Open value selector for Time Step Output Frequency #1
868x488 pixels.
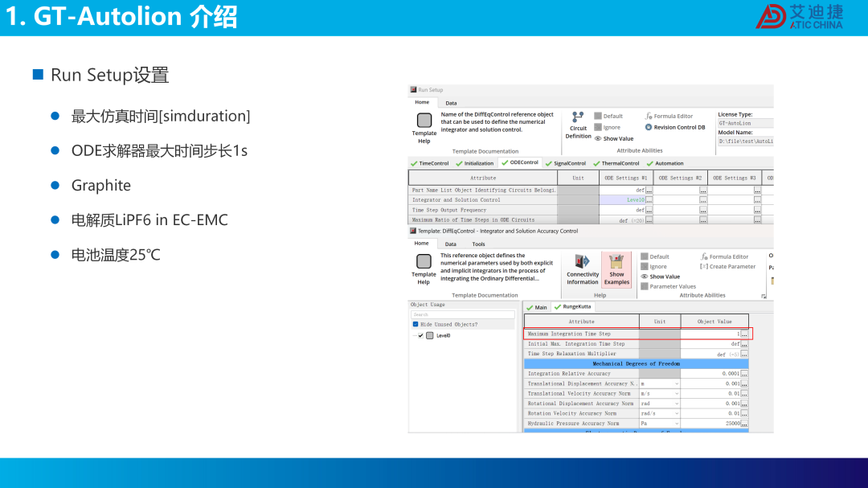[649, 210]
